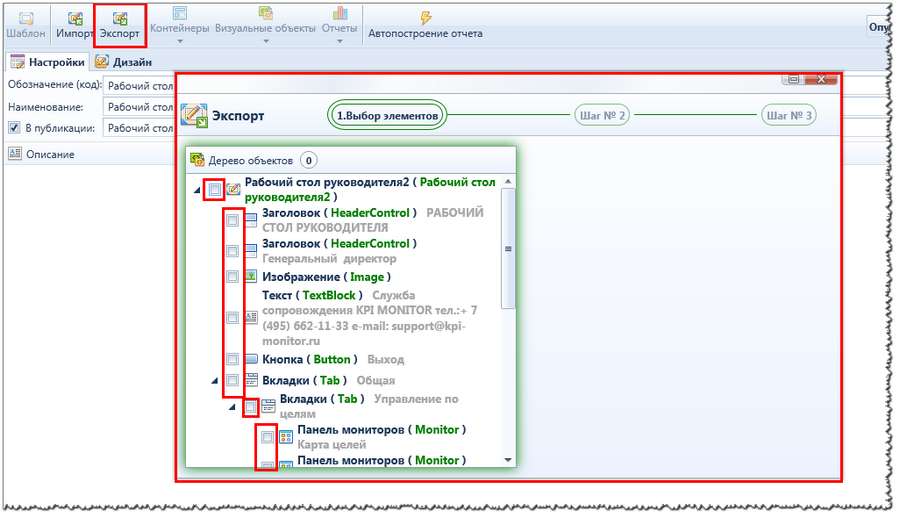
Task: Click the HeaderControl icon for Генеральный директор
Action: point(251,251)
